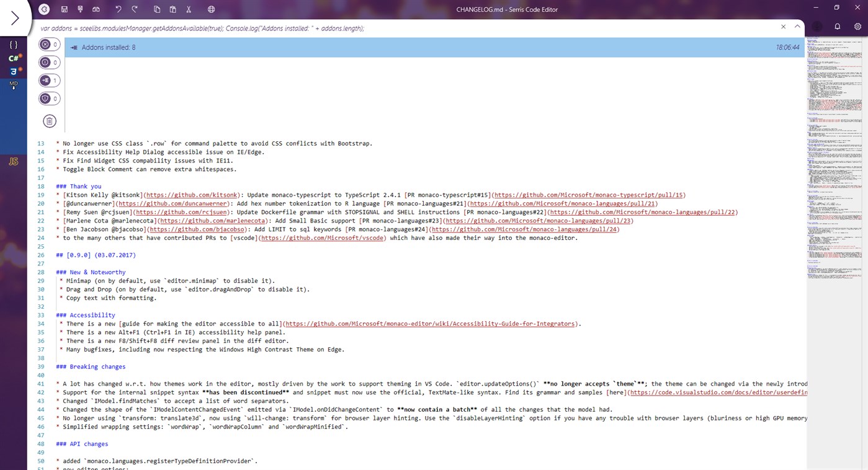Click the Redo icon in the toolbar
Viewport: 868px width, 470px height.
tap(134, 9)
